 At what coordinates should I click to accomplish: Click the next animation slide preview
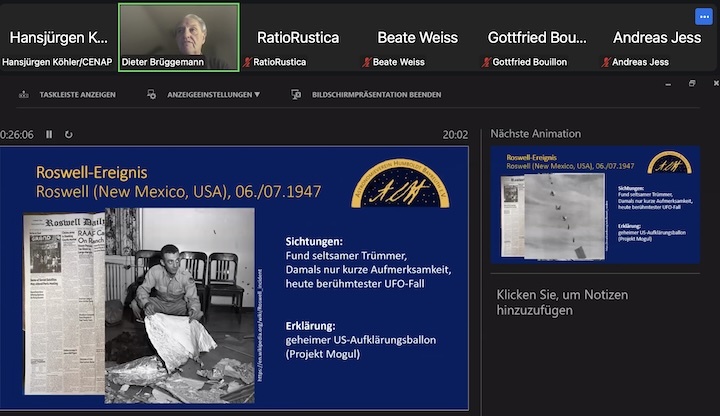tap(595, 205)
